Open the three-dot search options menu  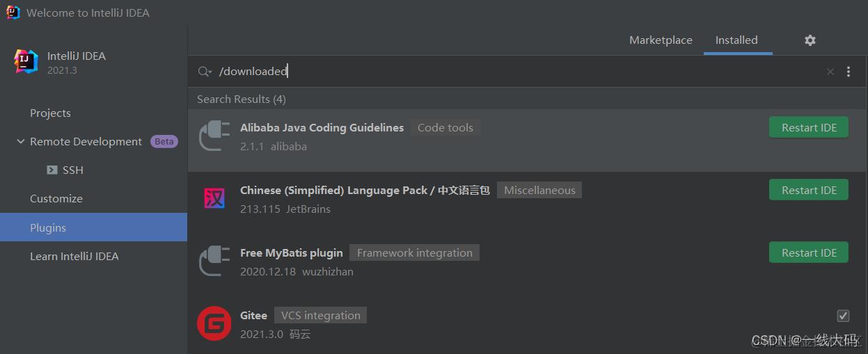pos(848,72)
